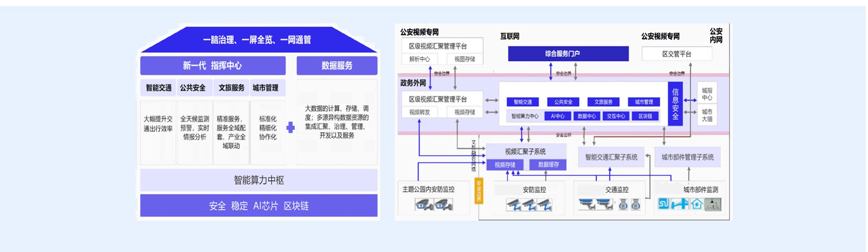868x252 pixels.
Task: Click the 区交管平台 box
Action: click(677, 54)
